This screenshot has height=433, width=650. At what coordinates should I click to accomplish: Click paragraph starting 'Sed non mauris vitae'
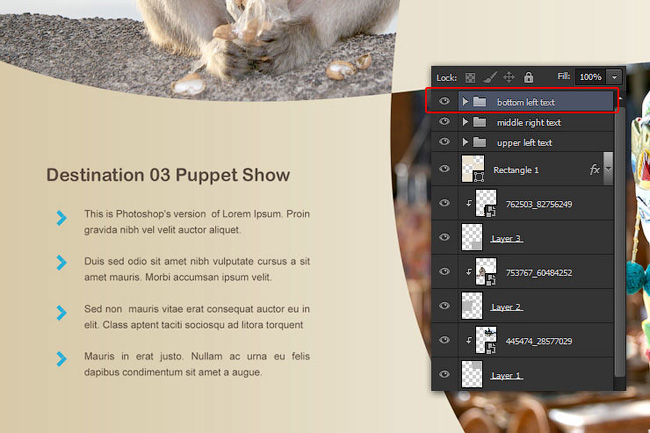(x=197, y=317)
